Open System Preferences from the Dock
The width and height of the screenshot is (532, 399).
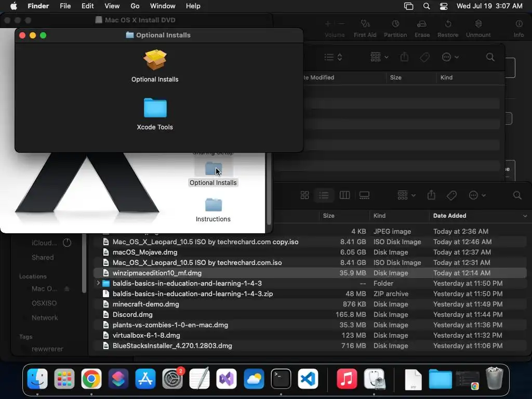pyautogui.click(x=172, y=379)
